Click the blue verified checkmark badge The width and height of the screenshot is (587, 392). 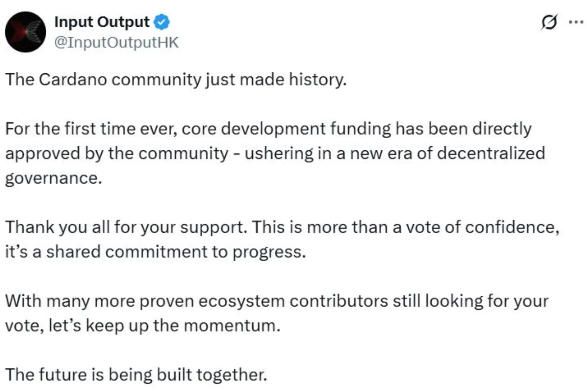[x=161, y=22]
